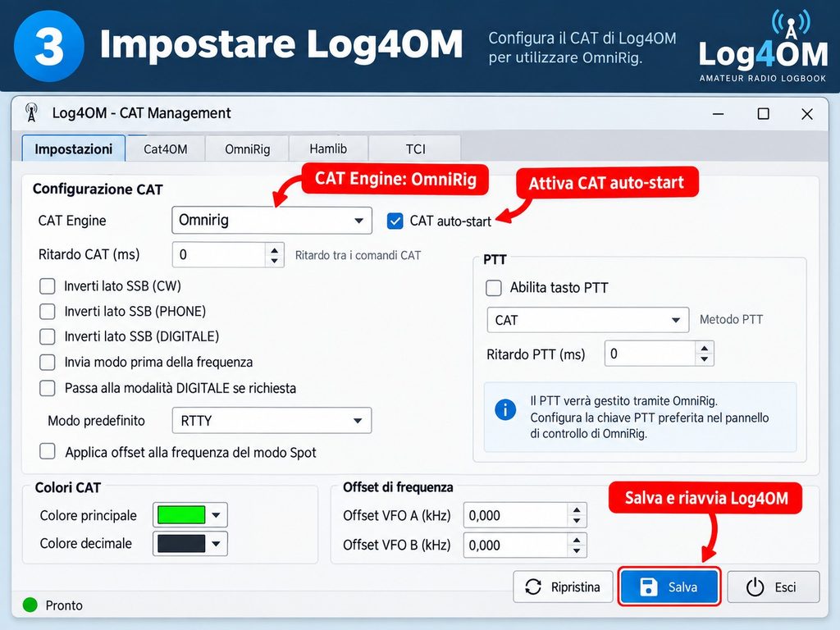Open the Modo predefinito RTTY dropdown
This screenshot has width=840, height=630.
[x=272, y=421]
